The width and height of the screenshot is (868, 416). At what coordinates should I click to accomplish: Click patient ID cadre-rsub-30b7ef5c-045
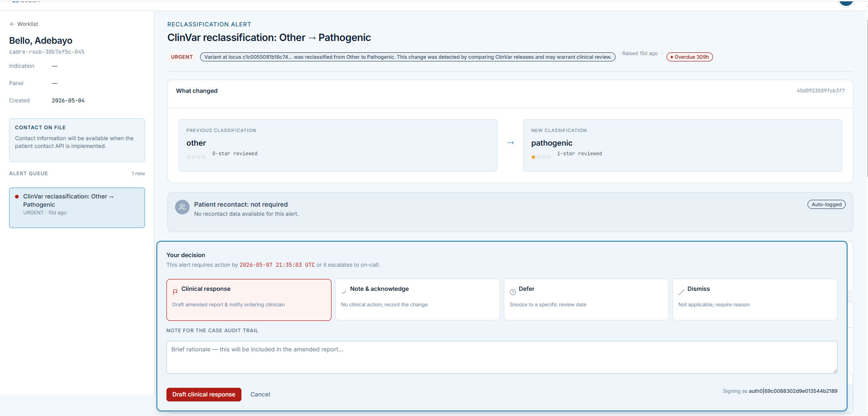pos(47,52)
